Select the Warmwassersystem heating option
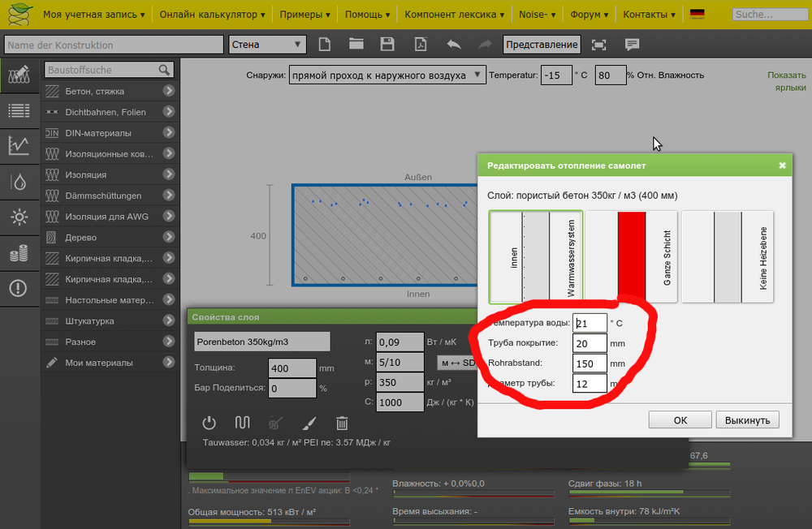The image size is (812, 529). 536,256
